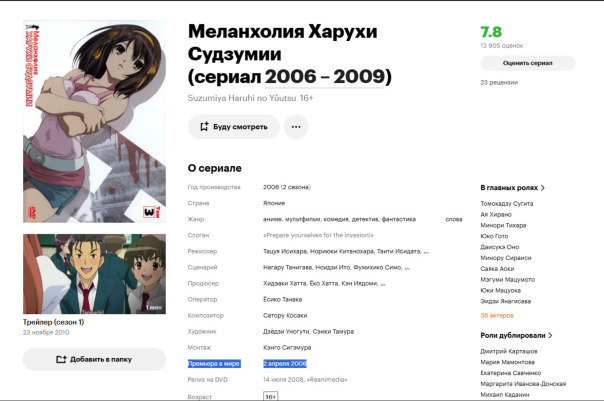Click the 7.8 rating score

[491, 32]
